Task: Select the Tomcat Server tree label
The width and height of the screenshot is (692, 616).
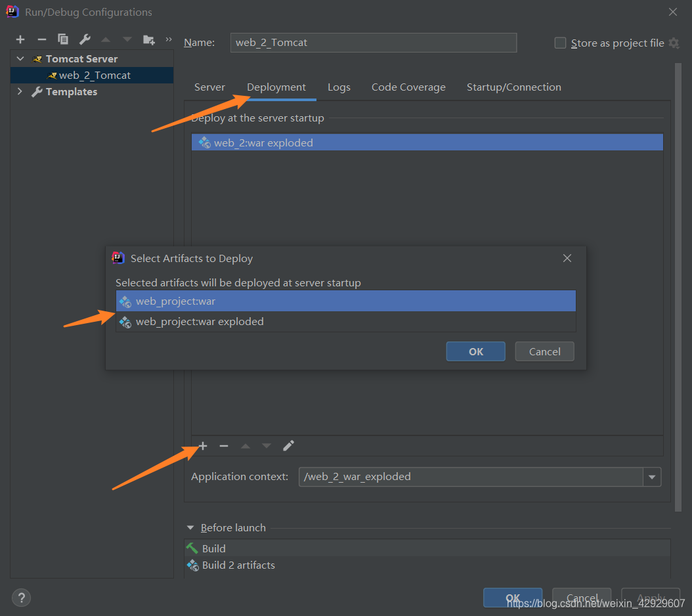Action: point(81,58)
